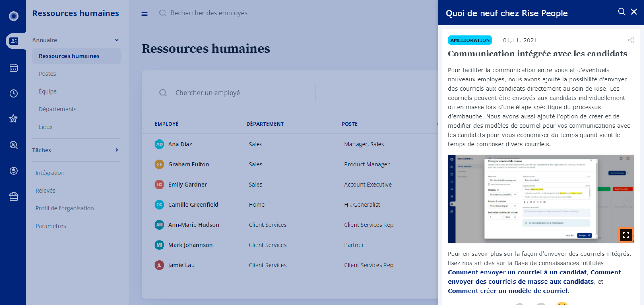Expand the Tâches section chevron

(x=117, y=150)
